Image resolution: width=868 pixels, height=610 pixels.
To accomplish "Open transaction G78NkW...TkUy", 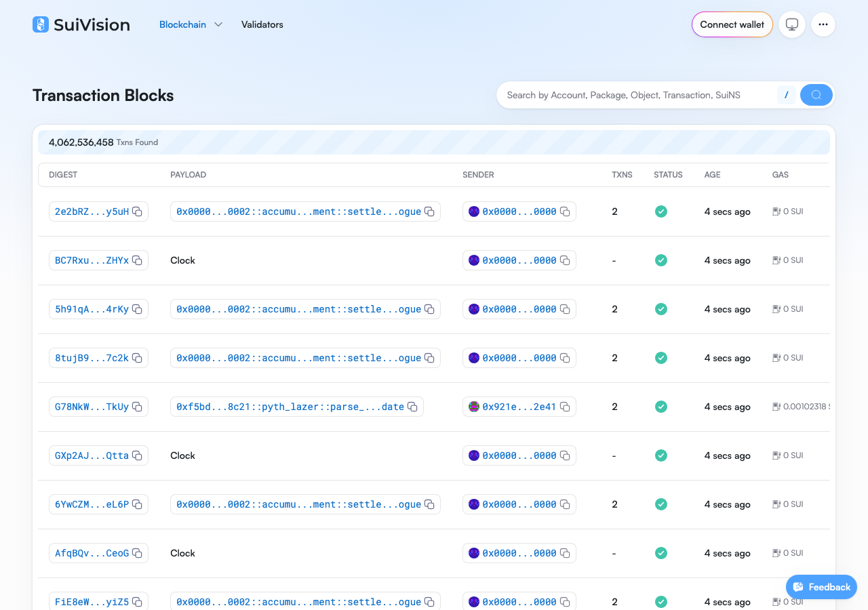I will [92, 407].
